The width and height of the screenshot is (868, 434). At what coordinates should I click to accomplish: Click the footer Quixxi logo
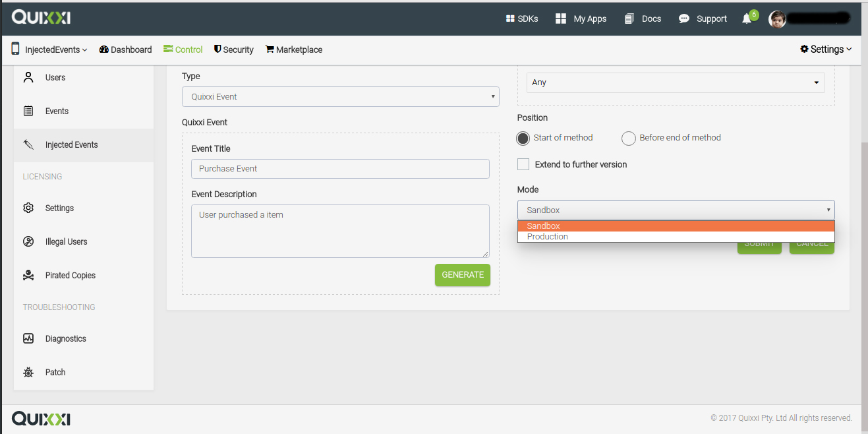[41, 419]
